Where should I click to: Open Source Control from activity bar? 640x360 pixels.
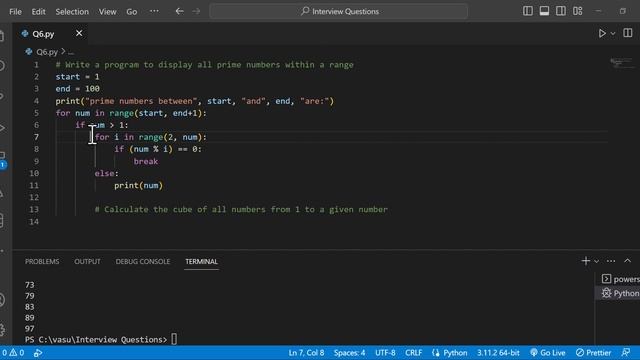2,96
